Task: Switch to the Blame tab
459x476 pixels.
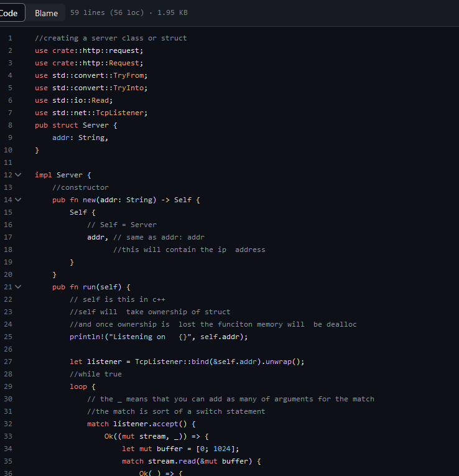Action: pyautogui.click(x=46, y=12)
